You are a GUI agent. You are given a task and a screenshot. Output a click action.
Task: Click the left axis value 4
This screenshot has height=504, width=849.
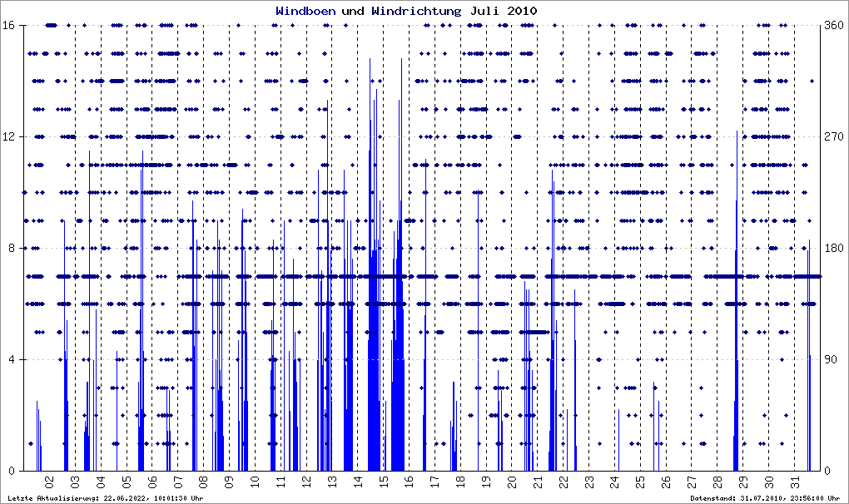[12, 359]
